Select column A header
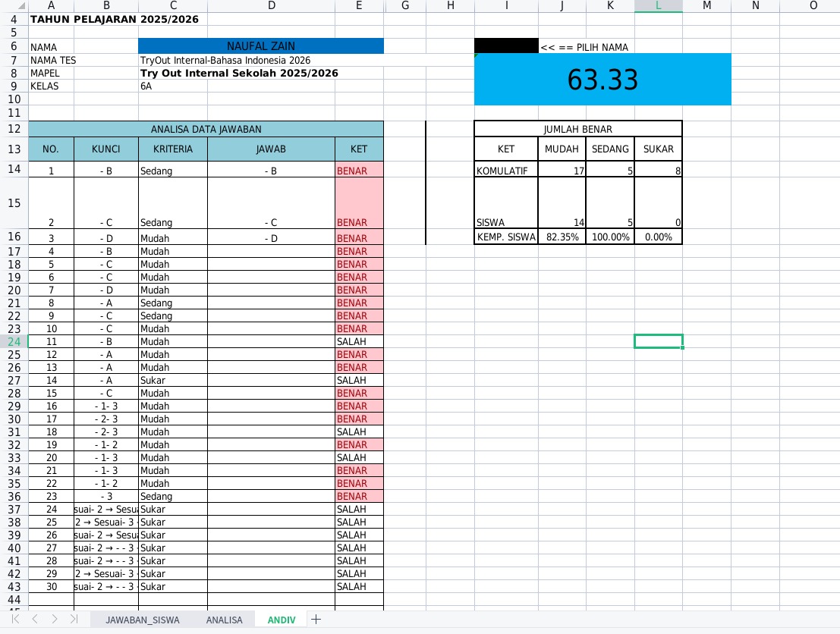This screenshot has width=840, height=634. click(51, 5)
